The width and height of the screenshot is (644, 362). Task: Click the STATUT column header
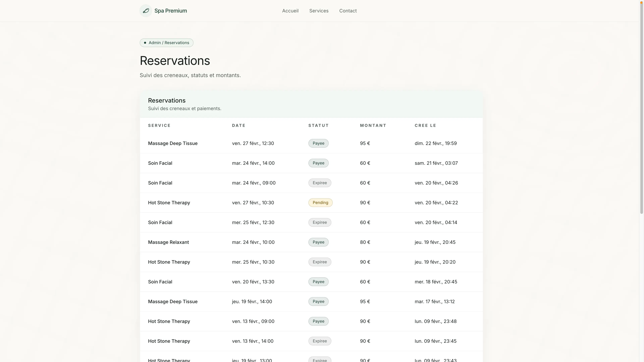click(x=318, y=125)
